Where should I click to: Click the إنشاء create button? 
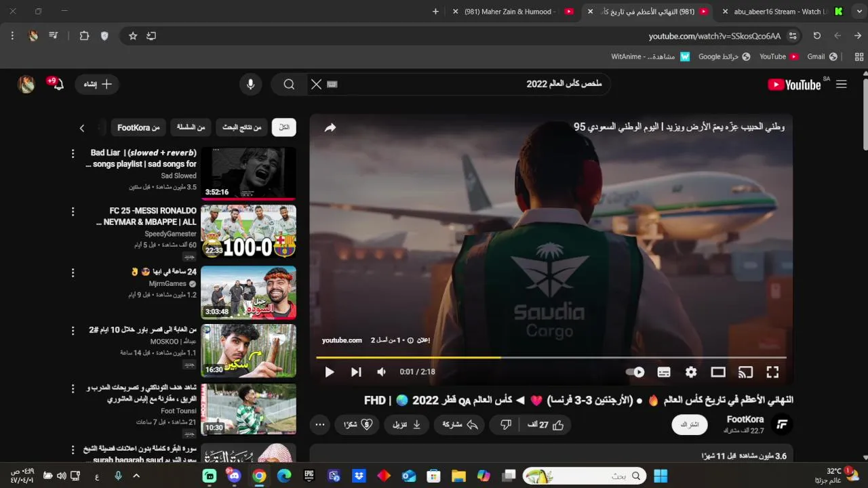coord(97,84)
